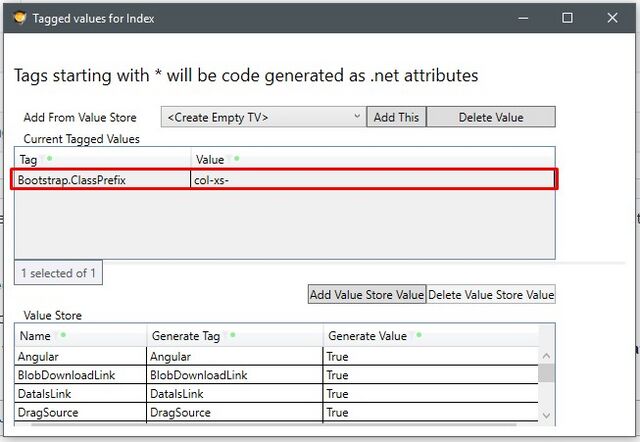Viewport: 640px width, 442px height.
Task: Click the Value Store scrollbar thumb
Action: click(546, 373)
